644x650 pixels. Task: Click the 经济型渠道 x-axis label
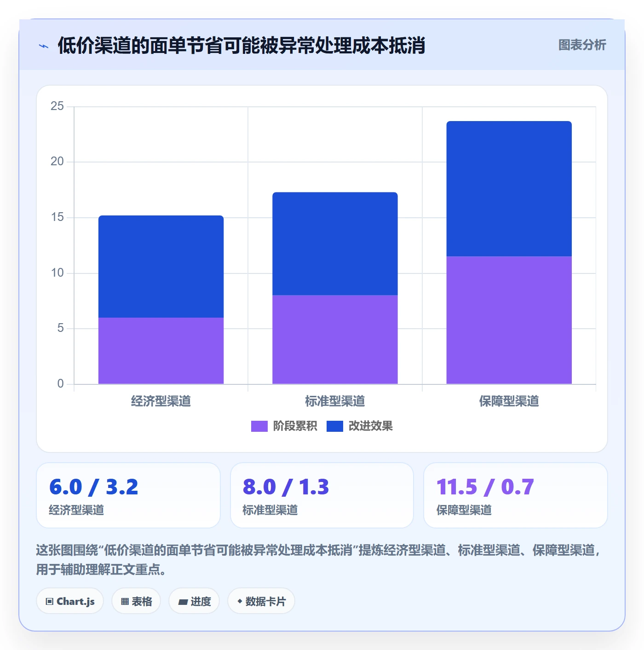[x=161, y=401]
